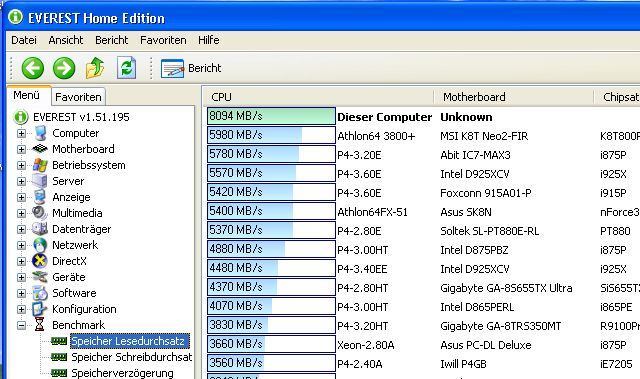Viewport: 640px width, 379px height.
Task: Select Speicherverzögerung benchmark
Action: point(122,373)
